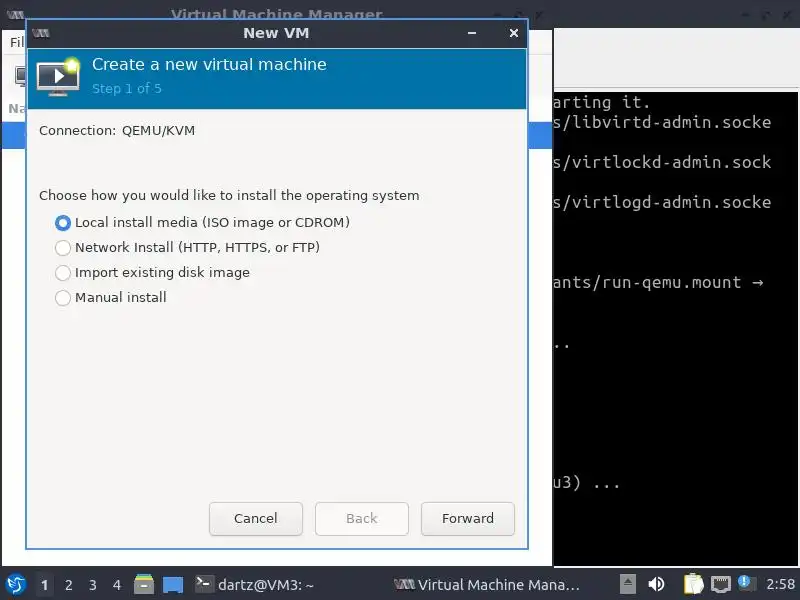
Task: Click the virtual machine monitor icon in header
Action: click(58, 77)
